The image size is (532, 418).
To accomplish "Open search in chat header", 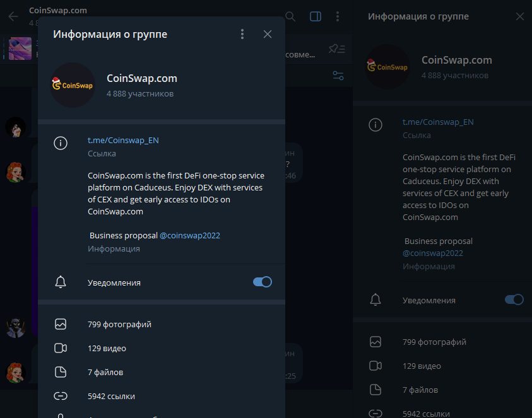I will [290, 16].
